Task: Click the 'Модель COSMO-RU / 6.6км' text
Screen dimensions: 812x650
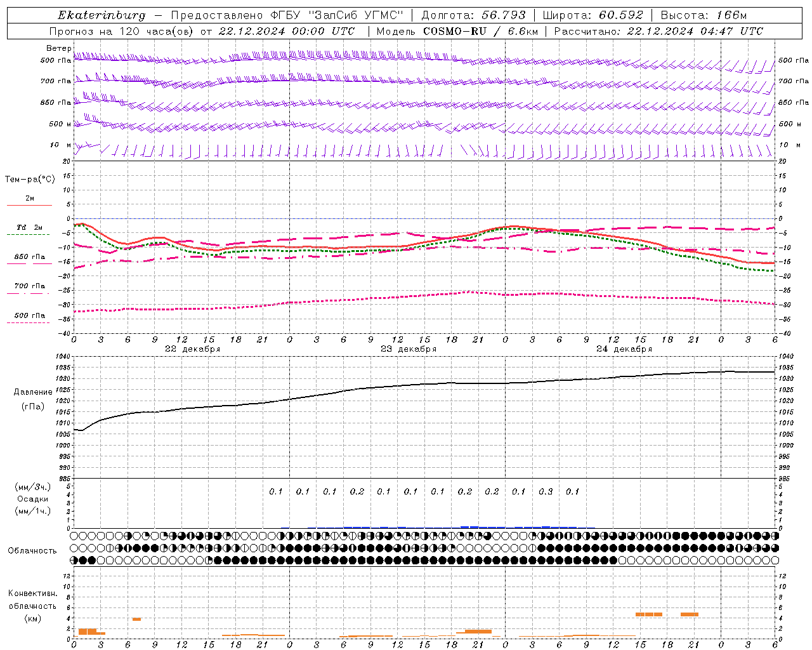Action: 457,31
